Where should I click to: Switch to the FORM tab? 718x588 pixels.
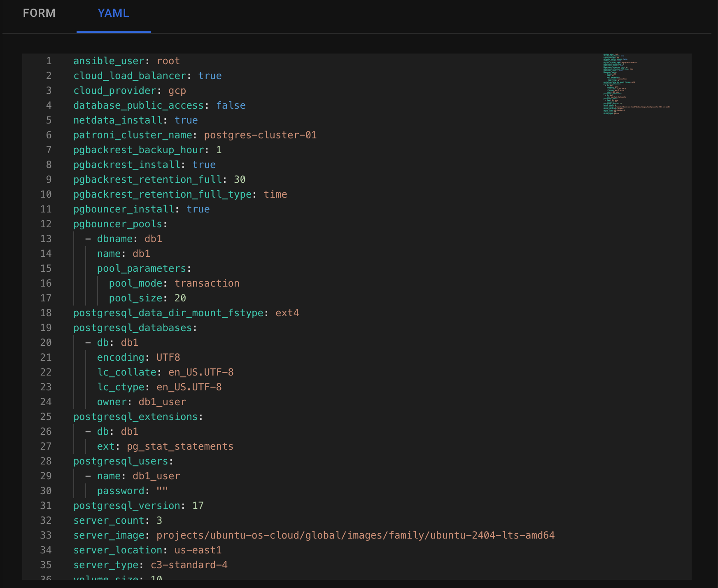pos(39,13)
